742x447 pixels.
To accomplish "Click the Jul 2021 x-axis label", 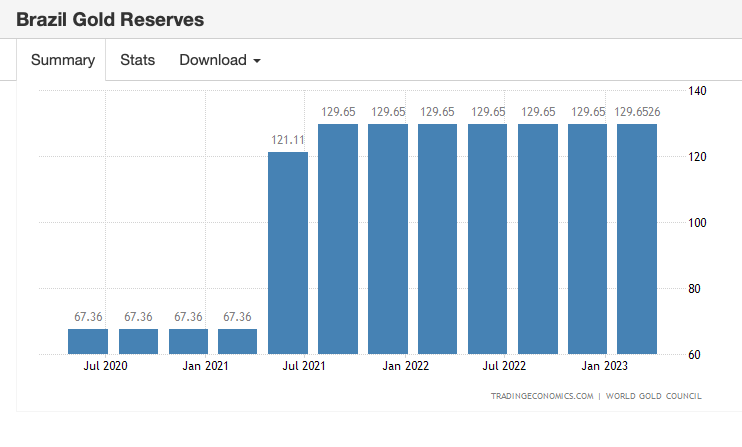I will [x=305, y=367].
